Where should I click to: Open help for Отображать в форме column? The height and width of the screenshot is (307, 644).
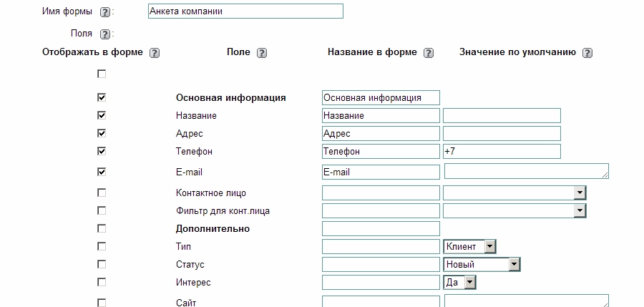click(x=155, y=53)
